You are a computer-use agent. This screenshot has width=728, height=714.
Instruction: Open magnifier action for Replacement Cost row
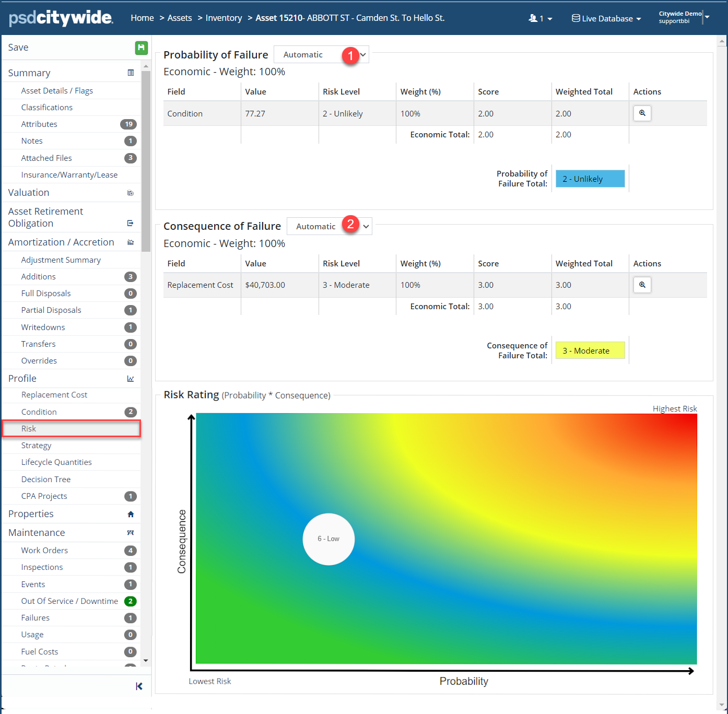click(642, 285)
